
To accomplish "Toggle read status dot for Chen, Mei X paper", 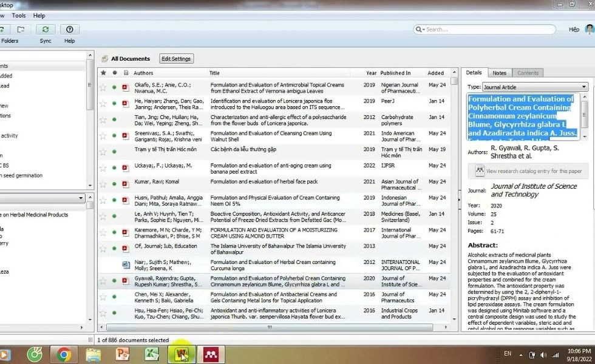I will pos(114,297).
